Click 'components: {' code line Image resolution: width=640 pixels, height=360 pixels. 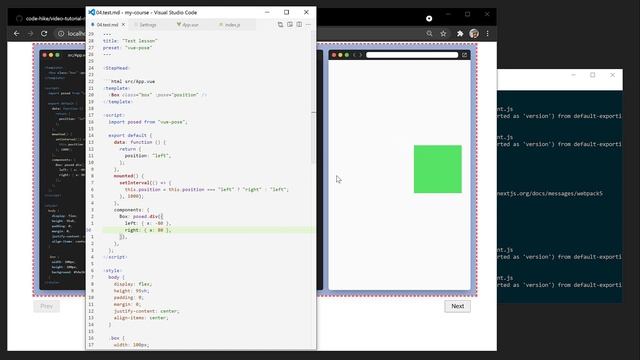click(131, 210)
